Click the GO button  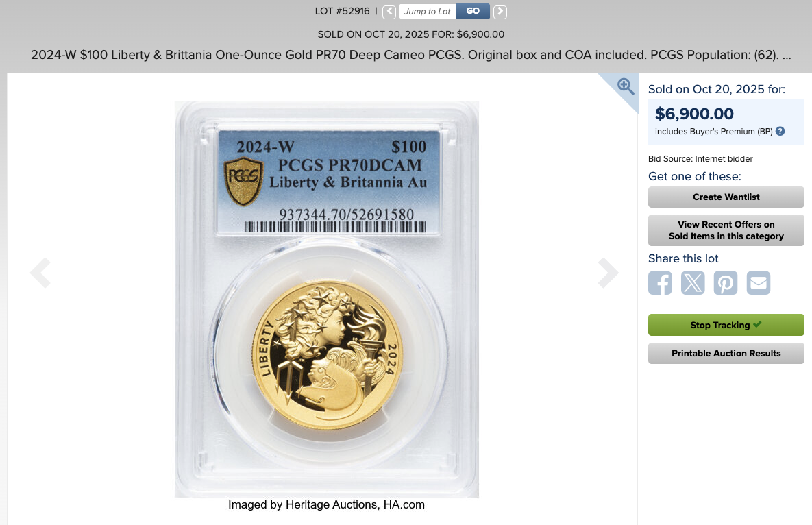tap(473, 12)
